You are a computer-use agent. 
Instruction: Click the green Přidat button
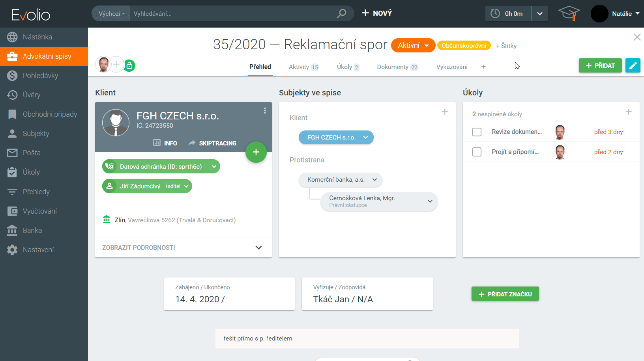coord(600,65)
